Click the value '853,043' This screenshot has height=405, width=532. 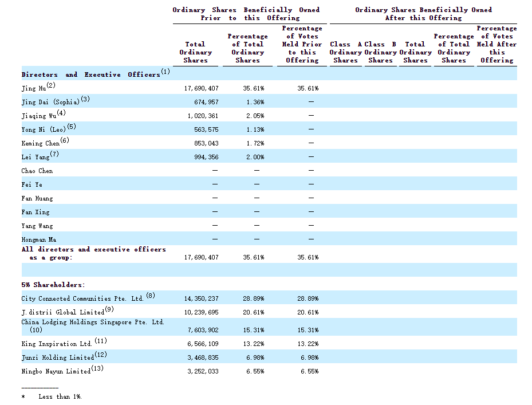206,143
